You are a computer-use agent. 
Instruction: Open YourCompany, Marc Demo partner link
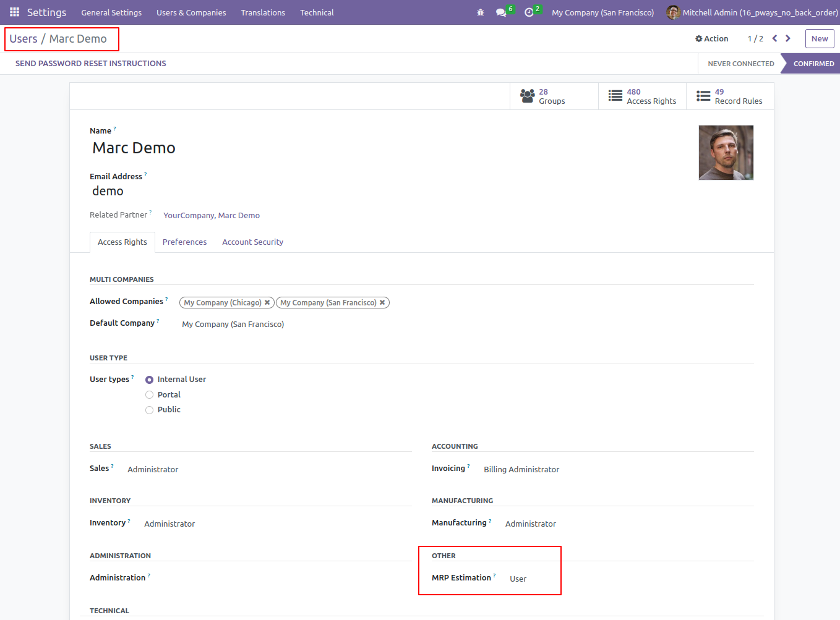(212, 215)
